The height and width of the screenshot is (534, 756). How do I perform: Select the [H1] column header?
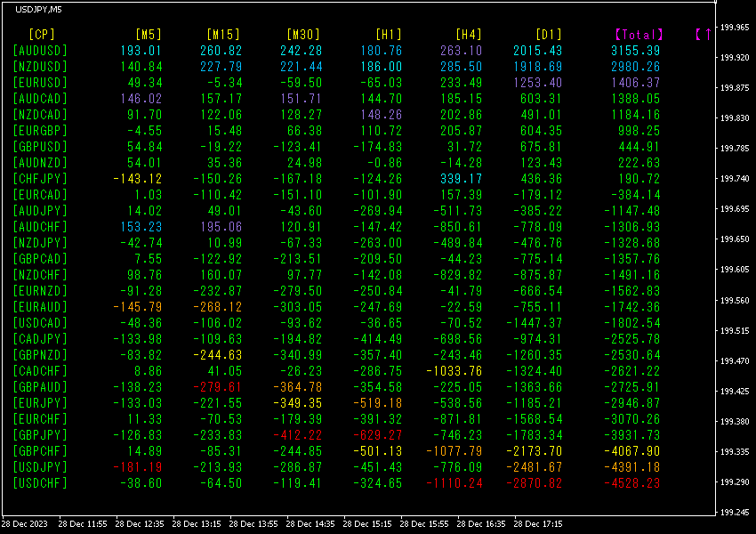pos(389,35)
